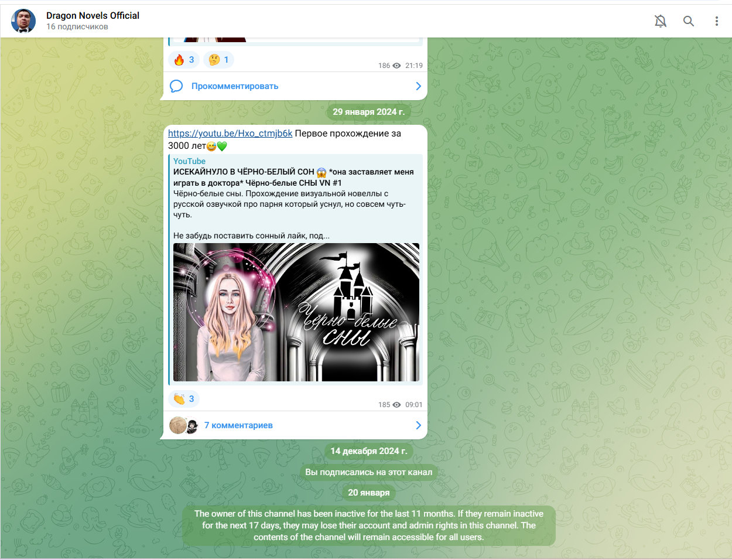Viewport: 732px width, 560px height.
Task: Click the Вы подписались на этот канал notice
Action: tap(369, 472)
